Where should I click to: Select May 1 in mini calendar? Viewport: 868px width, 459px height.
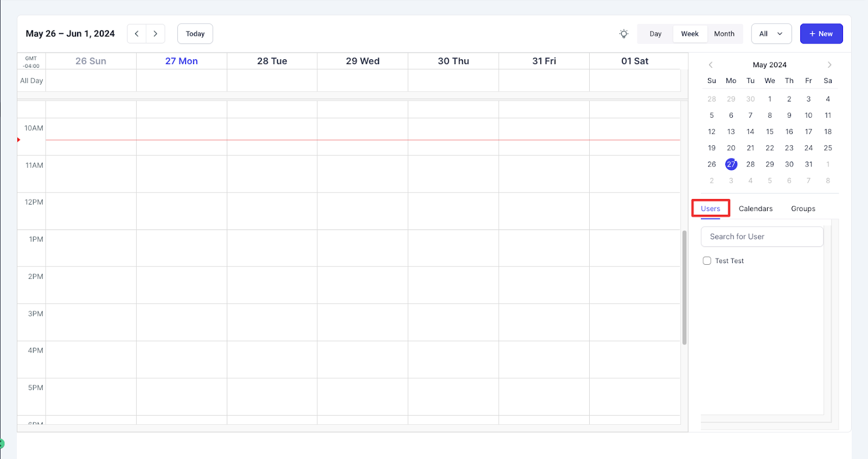point(770,99)
